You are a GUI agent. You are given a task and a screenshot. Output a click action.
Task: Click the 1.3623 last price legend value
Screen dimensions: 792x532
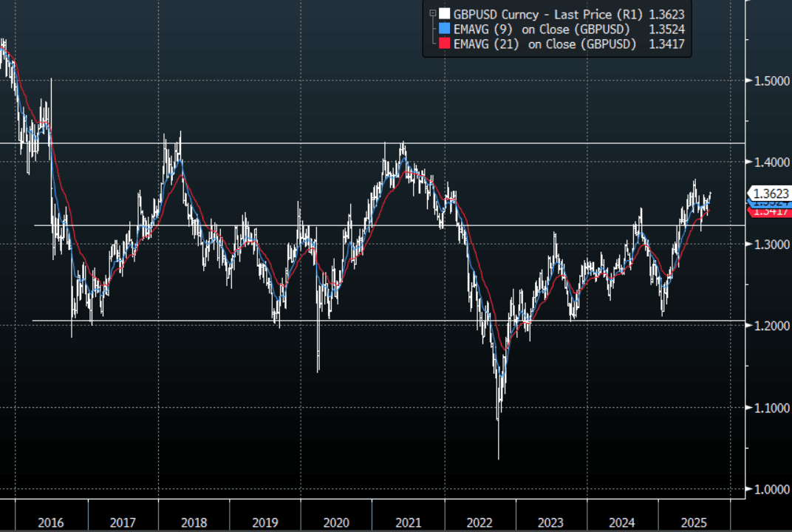point(666,14)
